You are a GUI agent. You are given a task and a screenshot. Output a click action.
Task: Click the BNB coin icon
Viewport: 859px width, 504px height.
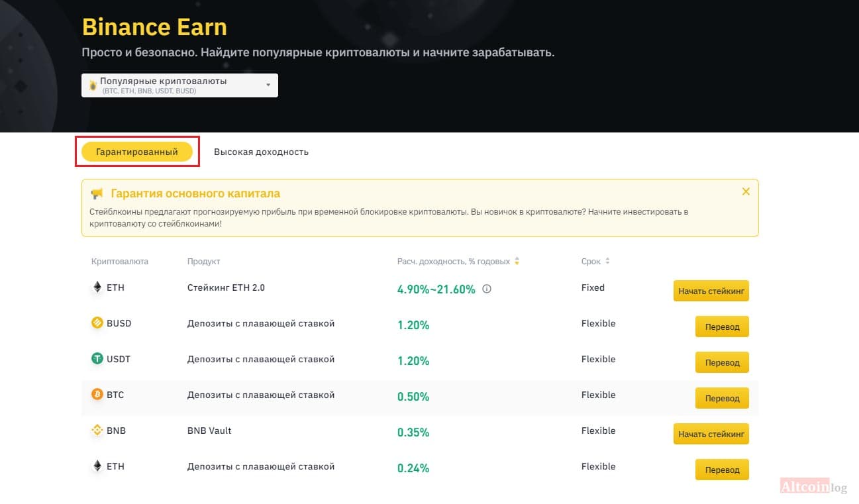pyautogui.click(x=97, y=430)
